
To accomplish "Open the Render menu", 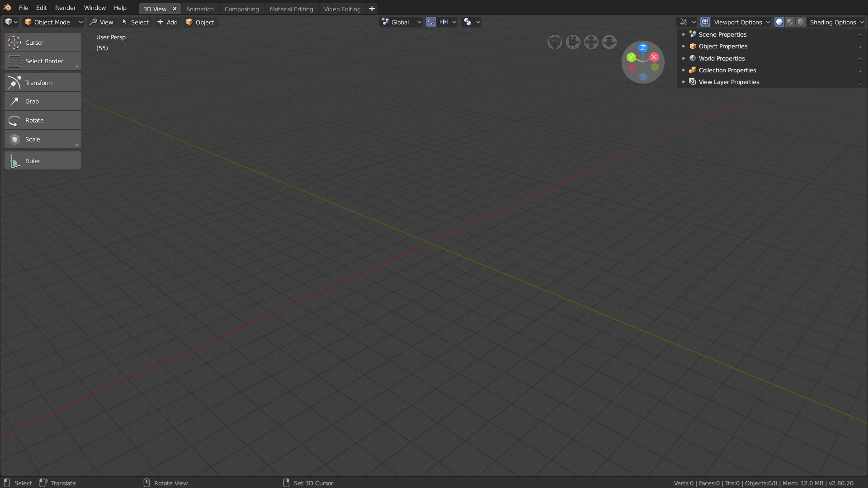I will click(65, 8).
